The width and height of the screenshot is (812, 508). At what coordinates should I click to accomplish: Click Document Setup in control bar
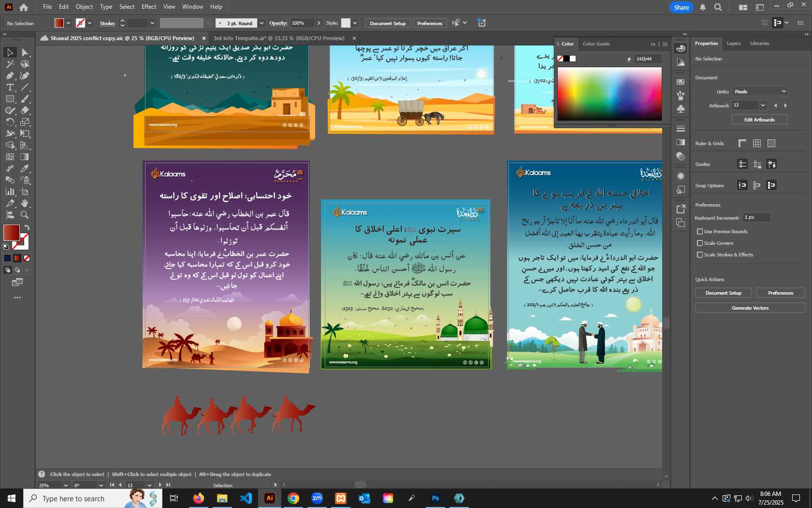coord(388,23)
